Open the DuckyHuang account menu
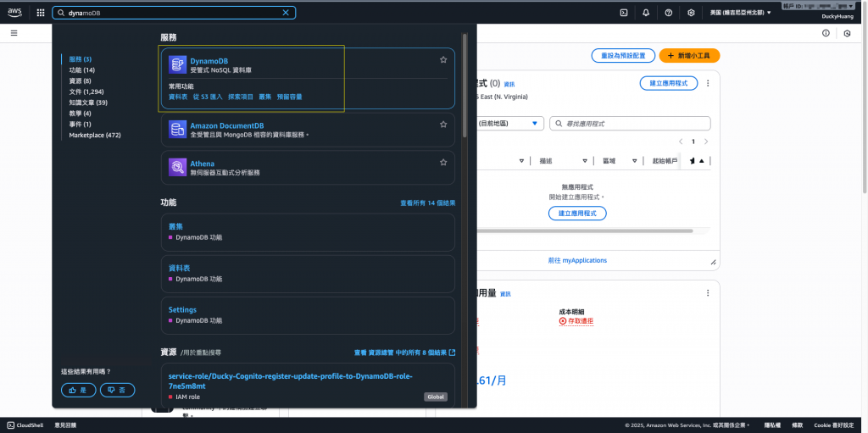Screen dimensions: 868x433 [837, 17]
